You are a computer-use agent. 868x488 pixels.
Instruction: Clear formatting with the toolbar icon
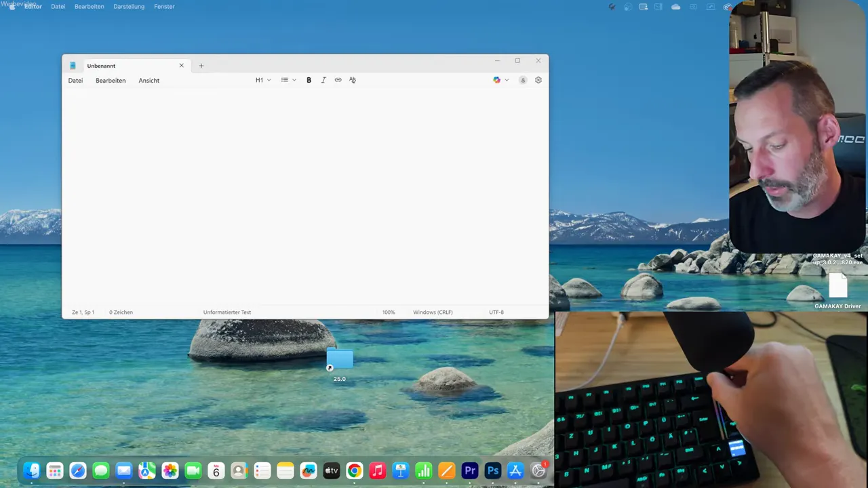tap(353, 80)
